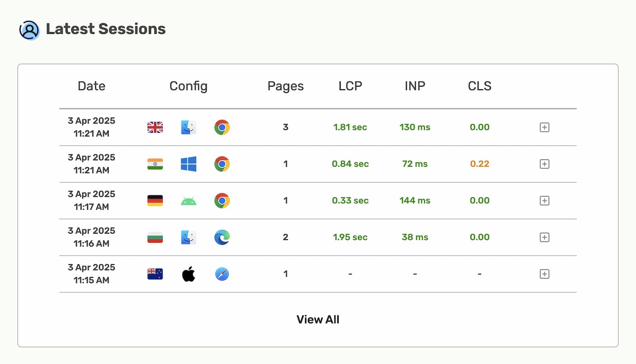Expand the 1.81 sec LCP session row
The height and width of the screenshot is (364, 636).
(544, 127)
